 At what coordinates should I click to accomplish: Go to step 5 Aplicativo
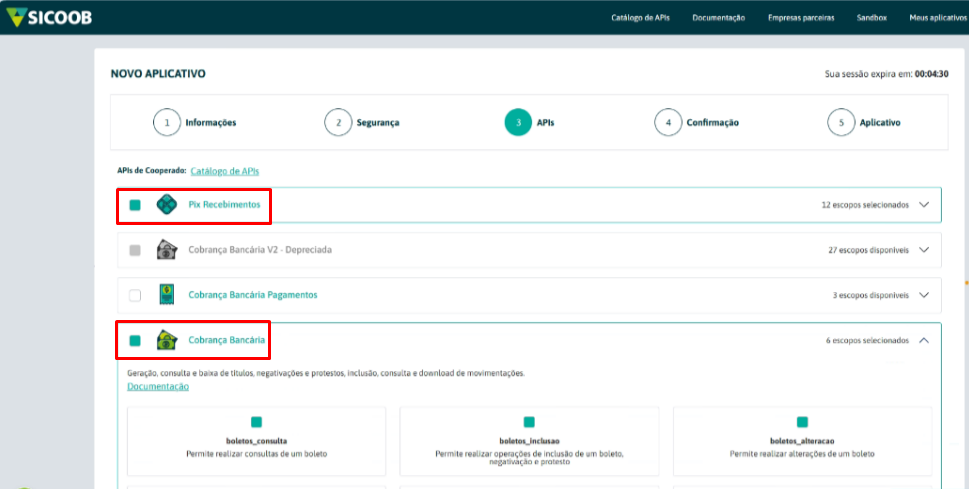click(841, 122)
